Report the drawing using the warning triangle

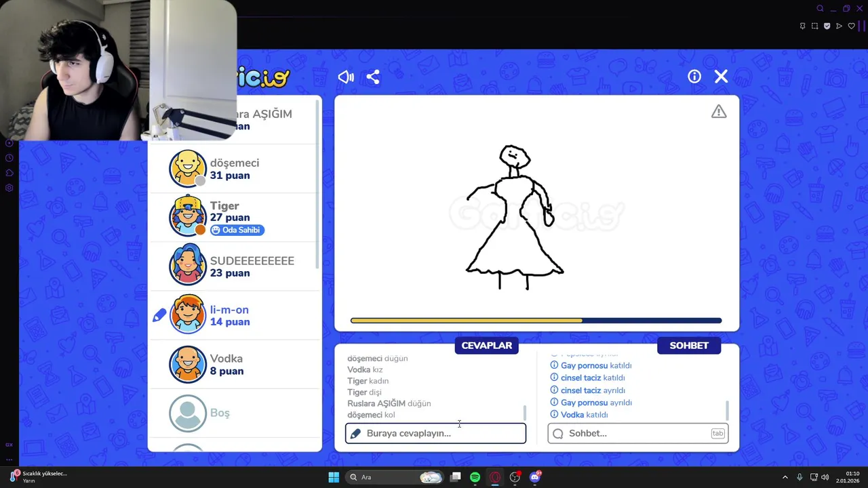click(719, 112)
